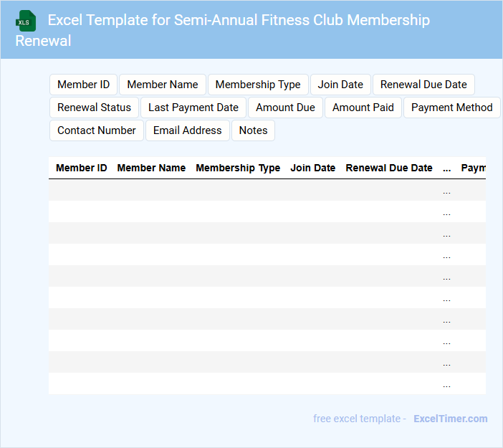Select the Member ID tag
This screenshot has height=448, width=503.
click(x=83, y=85)
